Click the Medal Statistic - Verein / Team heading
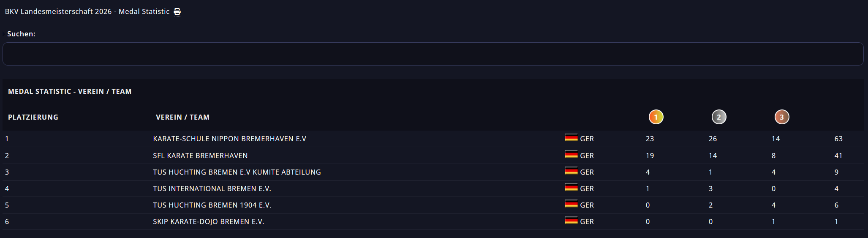 pyautogui.click(x=70, y=91)
